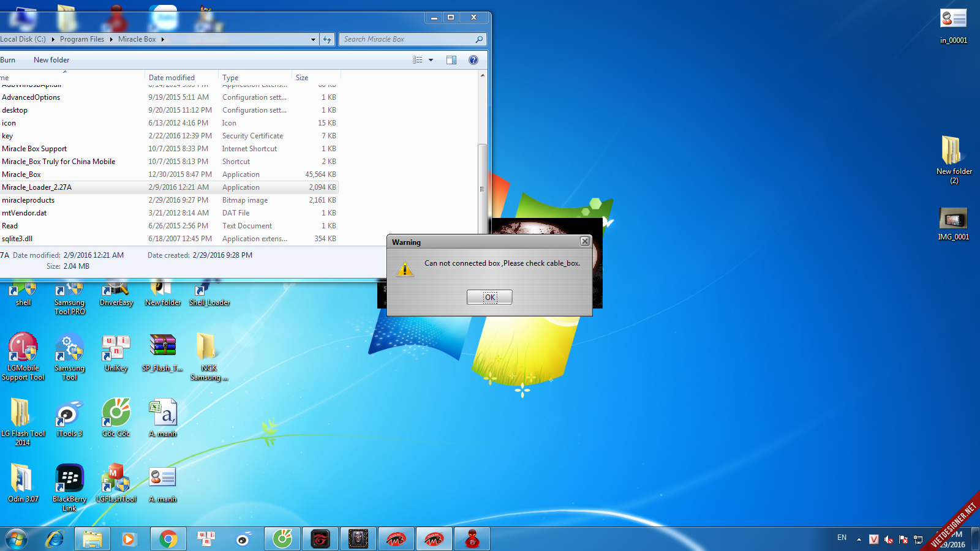Open New folder (2) on desktop
The width and height of the screenshot is (980, 551).
tap(954, 159)
